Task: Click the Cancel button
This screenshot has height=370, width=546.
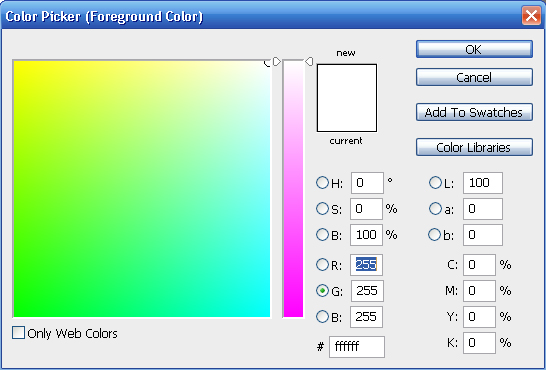Action: coord(474,77)
